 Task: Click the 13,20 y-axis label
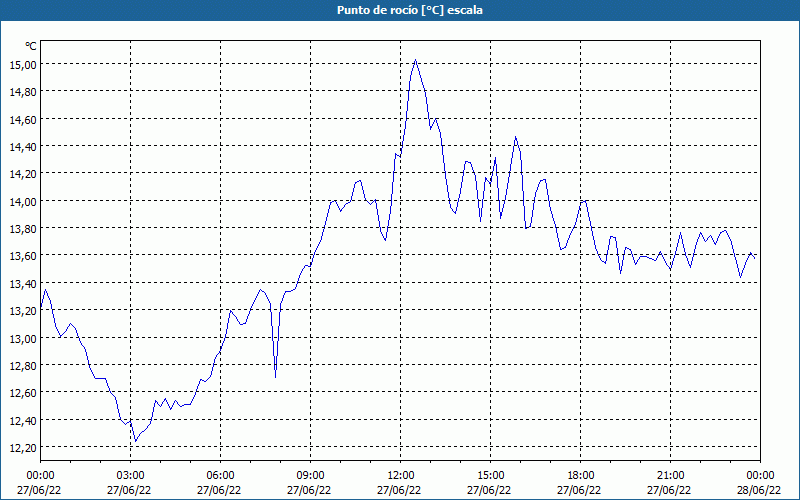[x=23, y=311]
